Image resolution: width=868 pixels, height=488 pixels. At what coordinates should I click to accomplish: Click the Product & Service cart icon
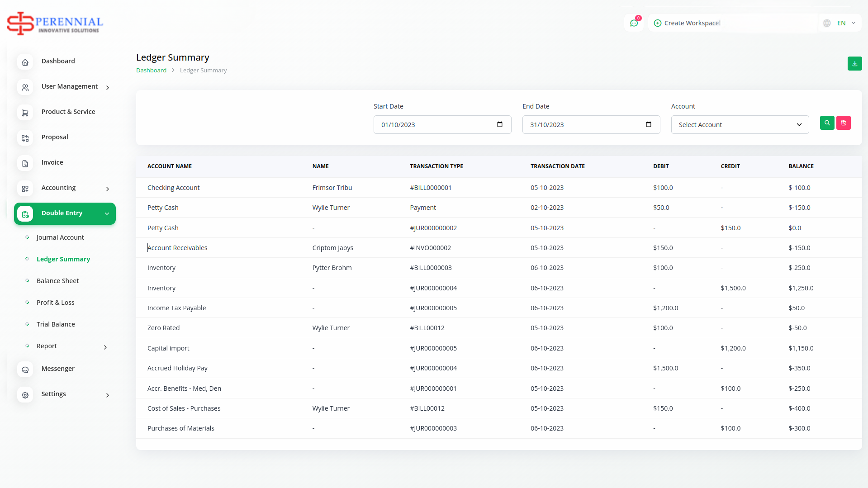coord(25,113)
